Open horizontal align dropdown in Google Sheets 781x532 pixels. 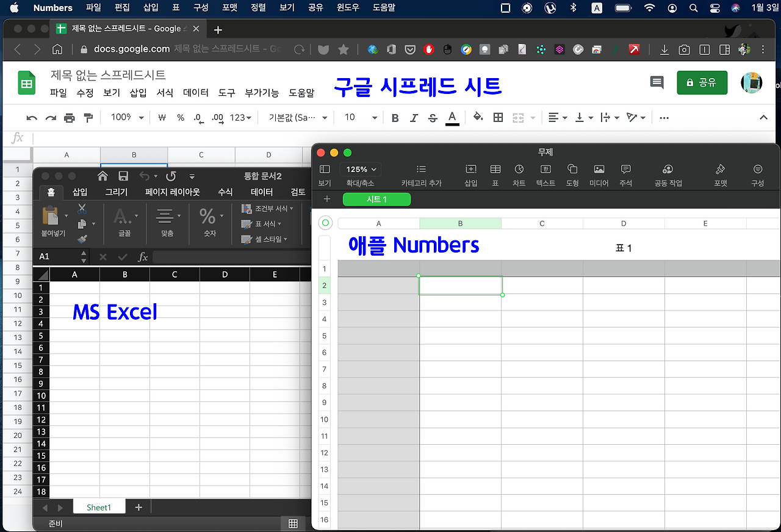pyautogui.click(x=557, y=118)
